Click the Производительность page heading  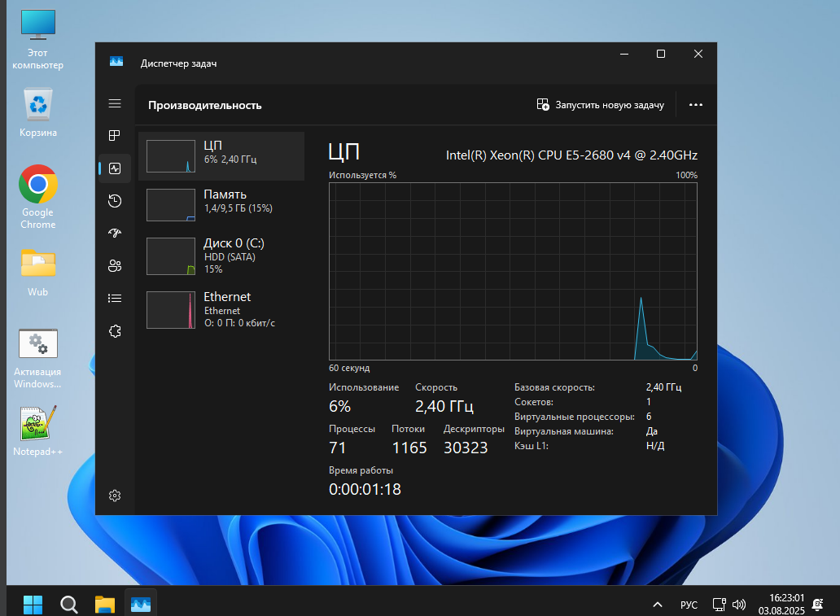coord(205,106)
